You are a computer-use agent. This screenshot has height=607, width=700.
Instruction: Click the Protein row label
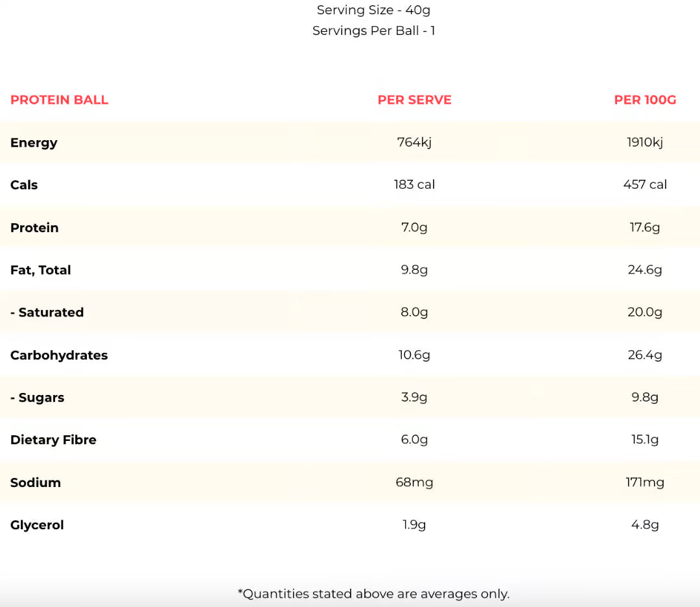[x=34, y=228]
